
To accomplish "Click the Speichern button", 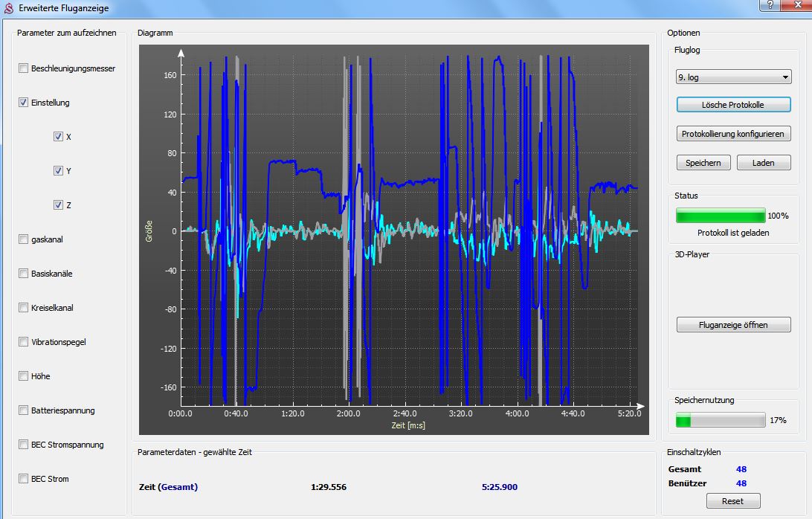I will coord(703,163).
